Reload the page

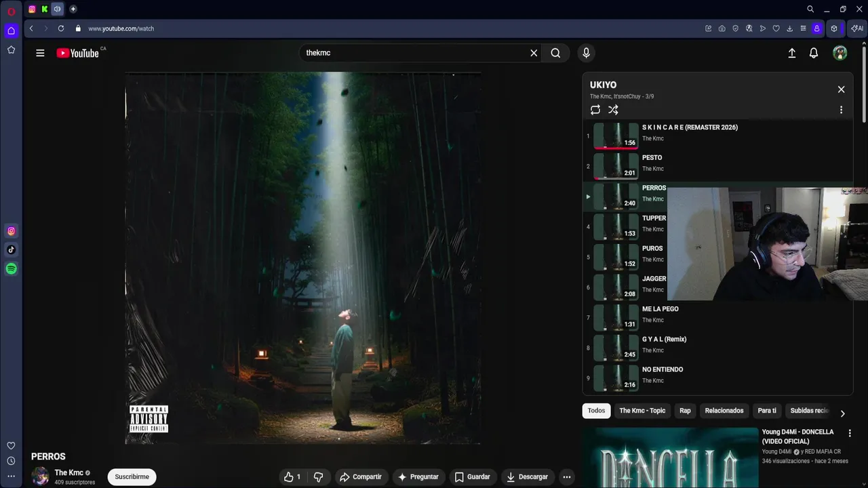(x=61, y=28)
